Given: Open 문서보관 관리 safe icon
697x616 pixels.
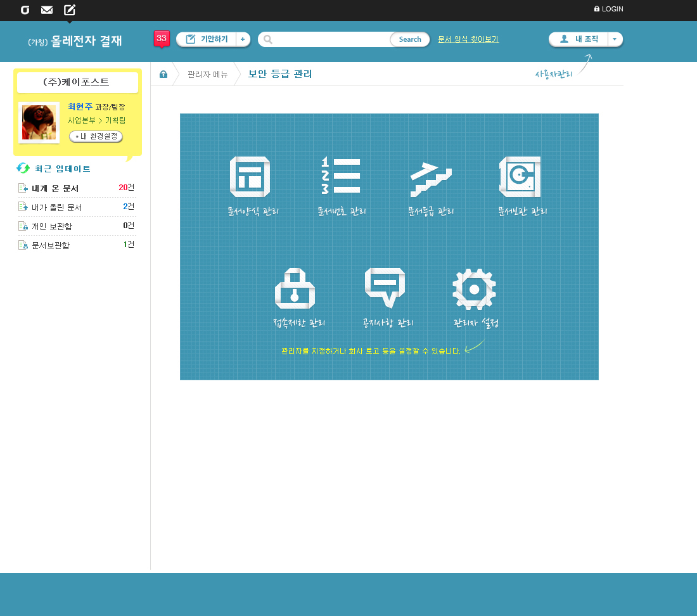Looking at the screenshot, I should coord(520,177).
